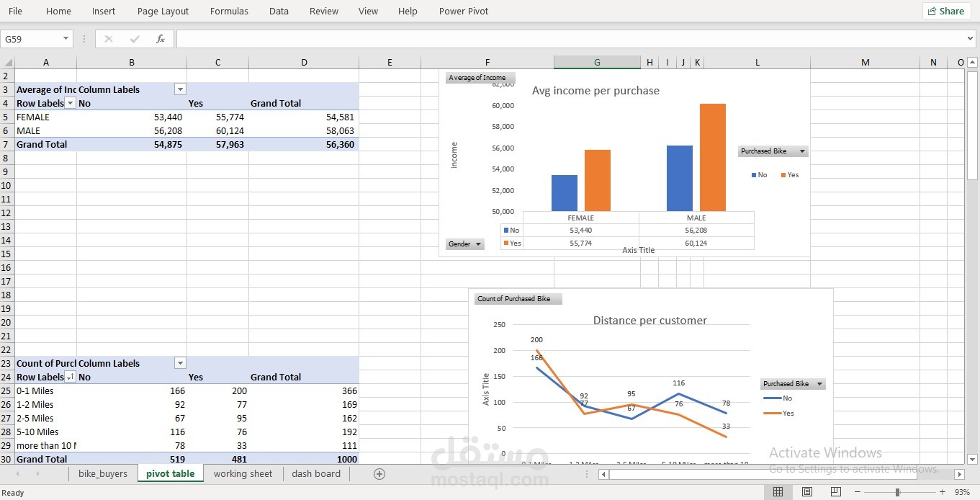This screenshot has width=980, height=500.
Task: Open the Page Layout ribbon tab
Action: click(163, 11)
